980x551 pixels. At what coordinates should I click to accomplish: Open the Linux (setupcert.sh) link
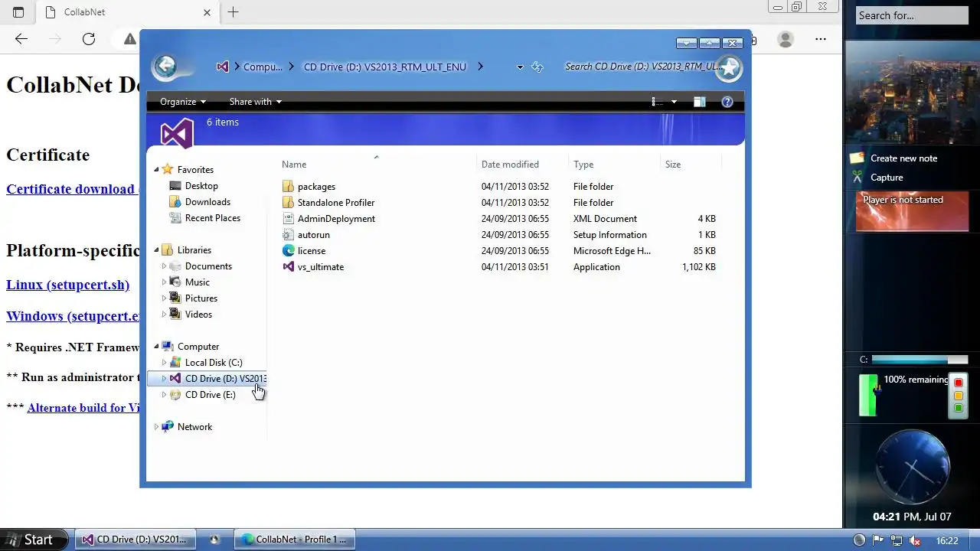click(x=67, y=285)
